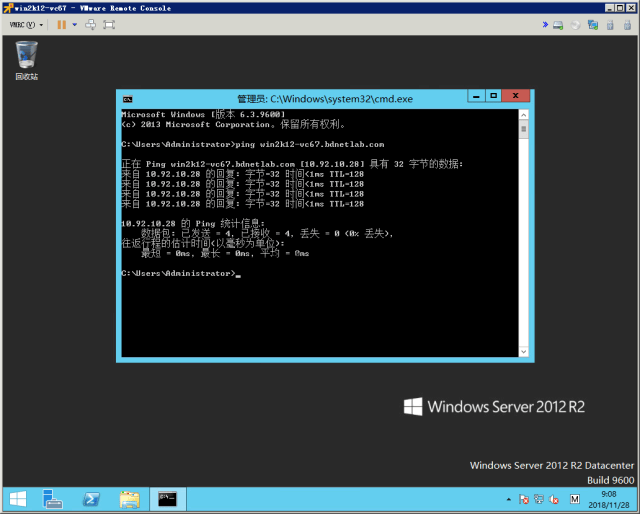Expand the blue double-chevron device toolbar

click(x=545, y=24)
